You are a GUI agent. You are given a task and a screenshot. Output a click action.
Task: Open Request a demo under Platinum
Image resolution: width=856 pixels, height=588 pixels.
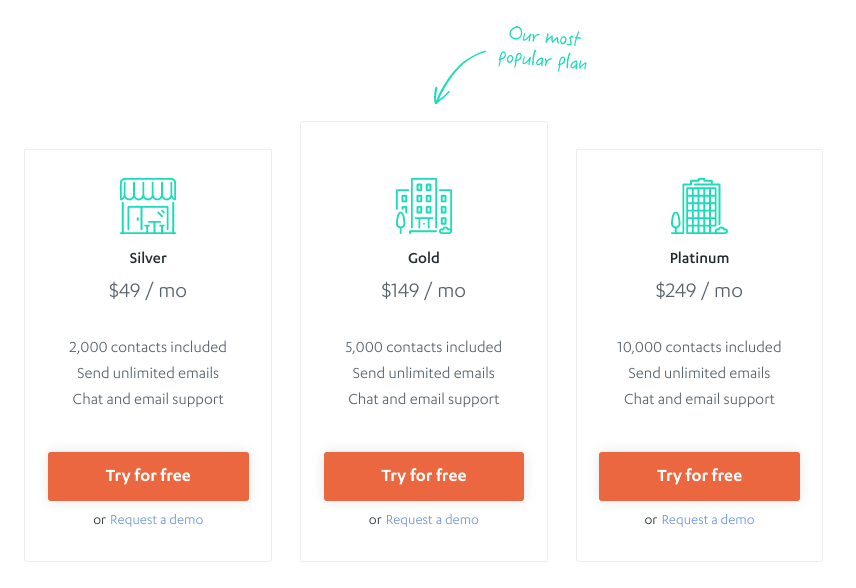[x=708, y=520]
